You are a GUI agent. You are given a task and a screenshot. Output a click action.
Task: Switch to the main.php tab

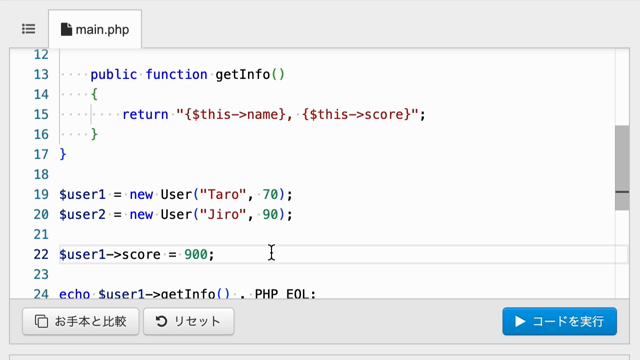(x=95, y=29)
